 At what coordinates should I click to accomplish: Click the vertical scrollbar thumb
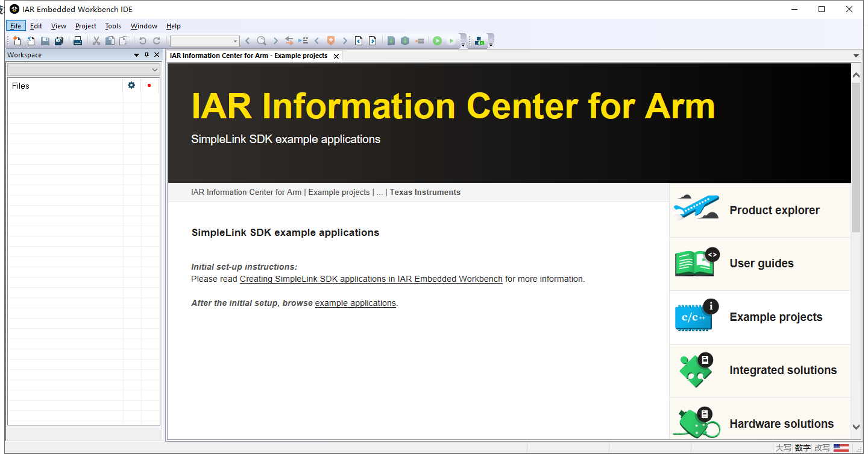[x=856, y=157]
